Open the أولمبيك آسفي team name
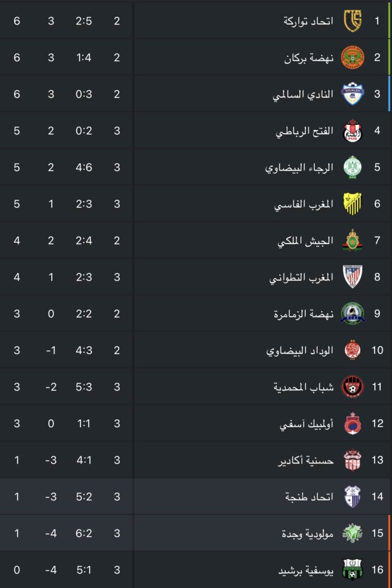This screenshot has height=588, width=392. coord(306,424)
